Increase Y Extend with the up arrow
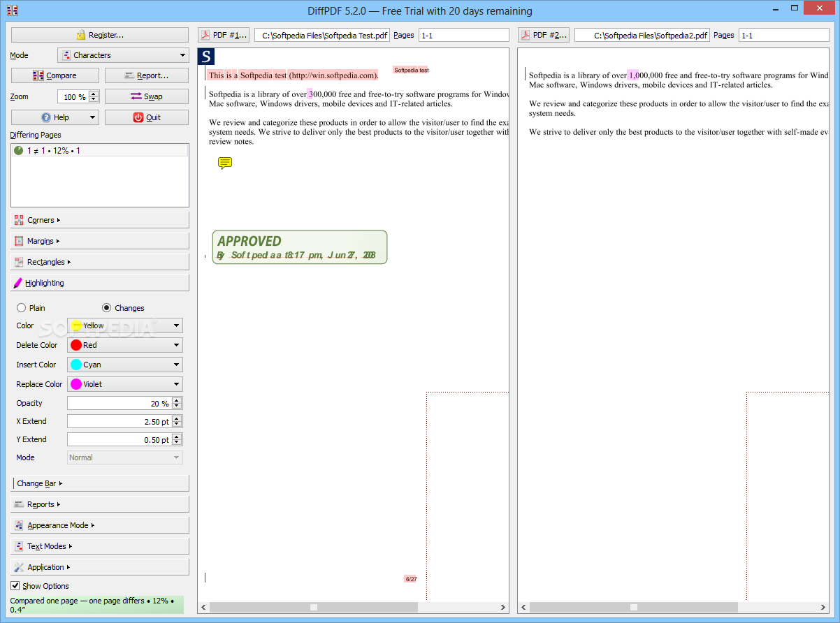Image resolution: width=840 pixels, height=623 pixels. click(x=177, y=437)
